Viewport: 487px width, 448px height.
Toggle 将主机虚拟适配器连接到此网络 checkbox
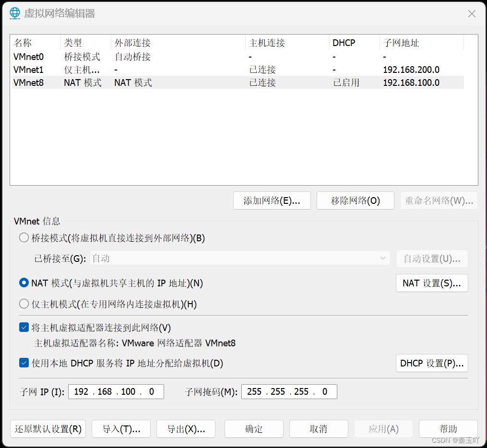point(24,327)
